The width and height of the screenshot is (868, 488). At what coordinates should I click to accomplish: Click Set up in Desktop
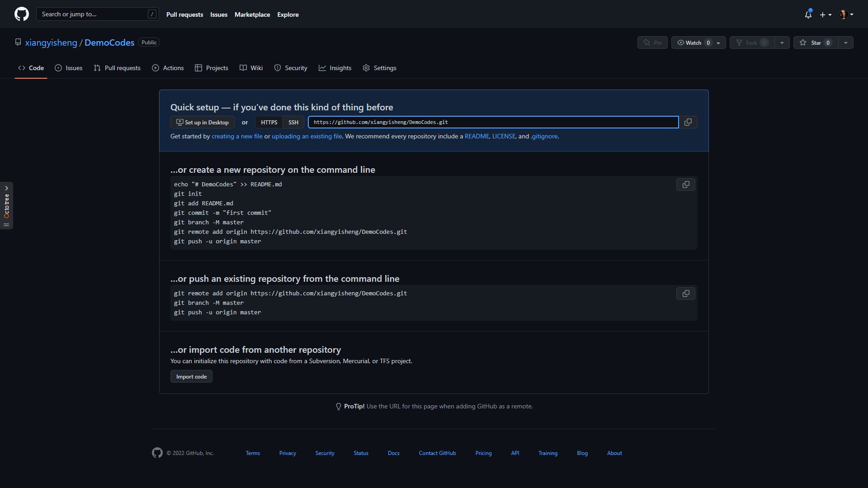pyautogui.click(x=203, y=122)
